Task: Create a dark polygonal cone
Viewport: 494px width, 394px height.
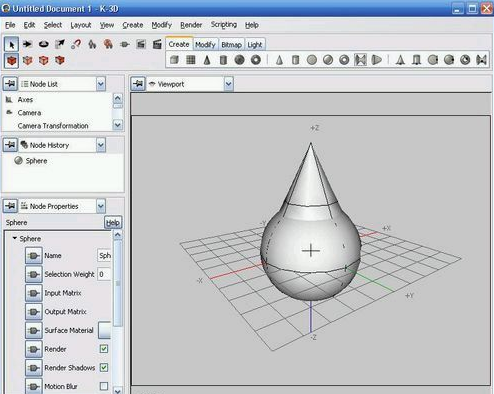Action: pos(207,60)
